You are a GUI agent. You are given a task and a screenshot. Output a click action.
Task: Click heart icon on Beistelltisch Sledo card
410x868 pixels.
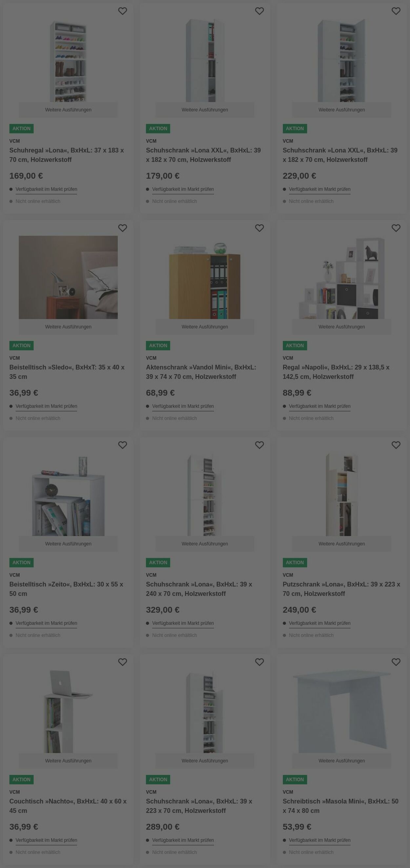122,228
